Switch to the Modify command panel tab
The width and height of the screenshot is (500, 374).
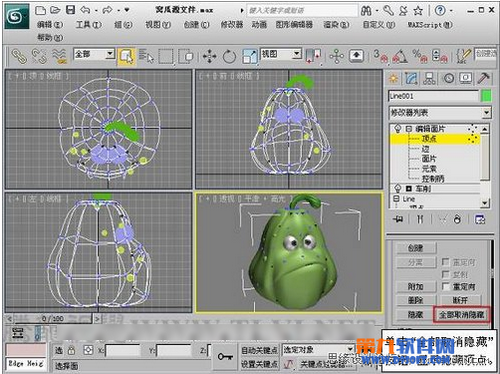(x=412, y=78)
